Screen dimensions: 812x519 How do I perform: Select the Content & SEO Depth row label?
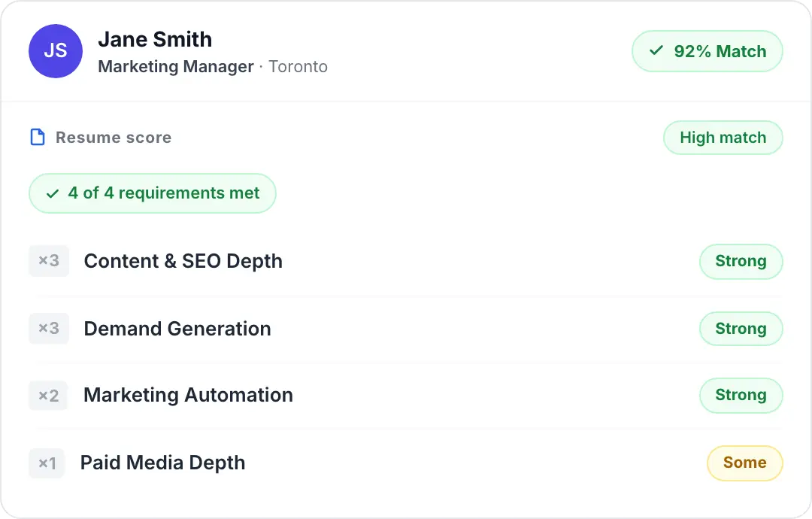point(183,261)
